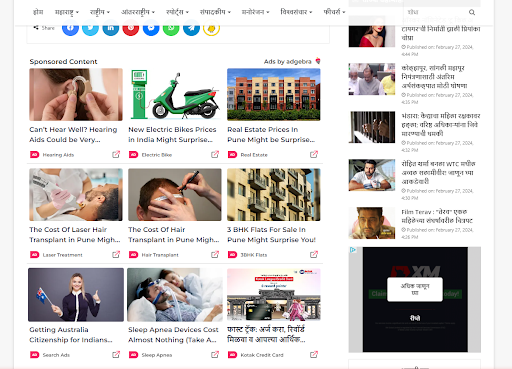
Task: Open the Film Terav news thumbnail
Action: point(372,223)
